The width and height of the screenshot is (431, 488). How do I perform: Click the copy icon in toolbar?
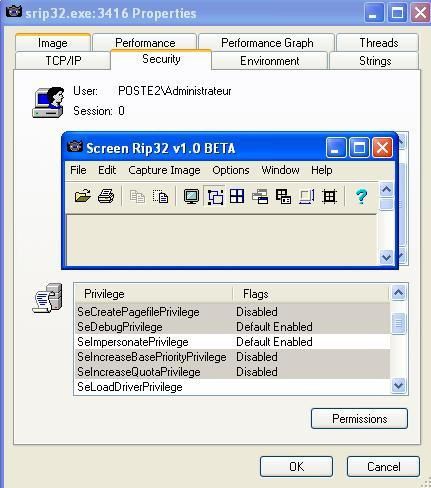tap(137, 196)
